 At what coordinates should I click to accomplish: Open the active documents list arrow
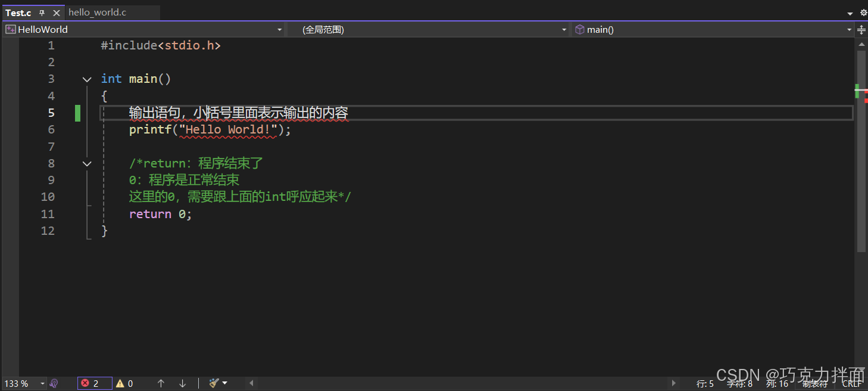point(850,13)
